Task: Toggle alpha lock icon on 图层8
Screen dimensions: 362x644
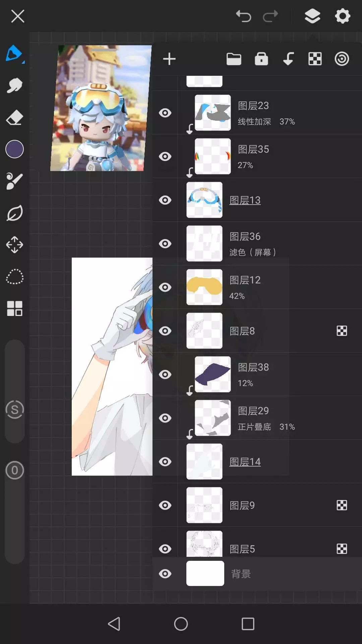Action: pos(342,331)
